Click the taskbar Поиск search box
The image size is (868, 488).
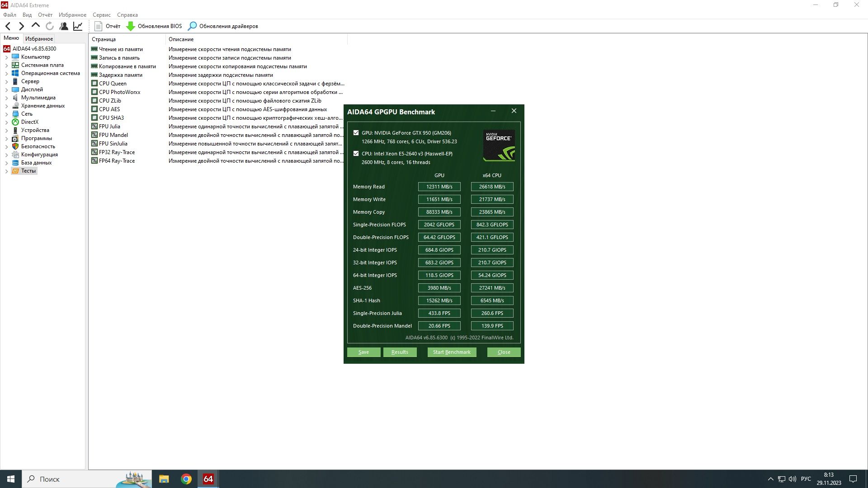point(87,479)
